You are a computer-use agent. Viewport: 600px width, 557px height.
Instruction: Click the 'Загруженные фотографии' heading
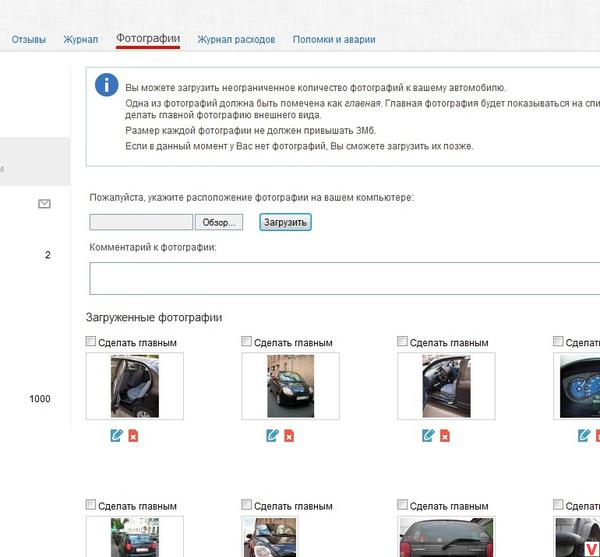point(154,318)
